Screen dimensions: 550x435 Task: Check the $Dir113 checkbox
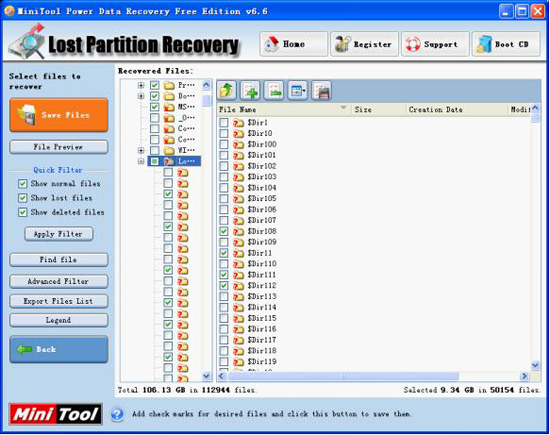point(223,297)
